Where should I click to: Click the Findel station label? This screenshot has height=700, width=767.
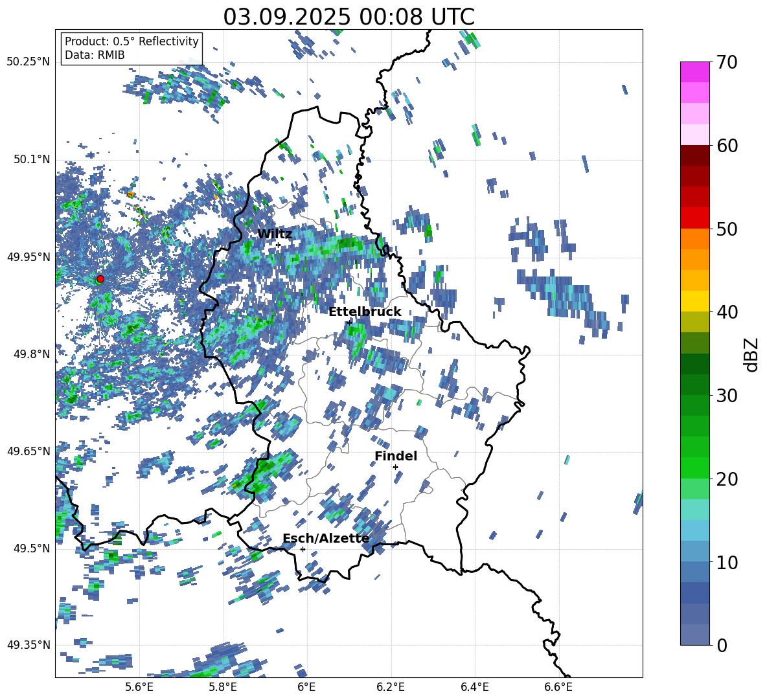(x=396, y=456)
